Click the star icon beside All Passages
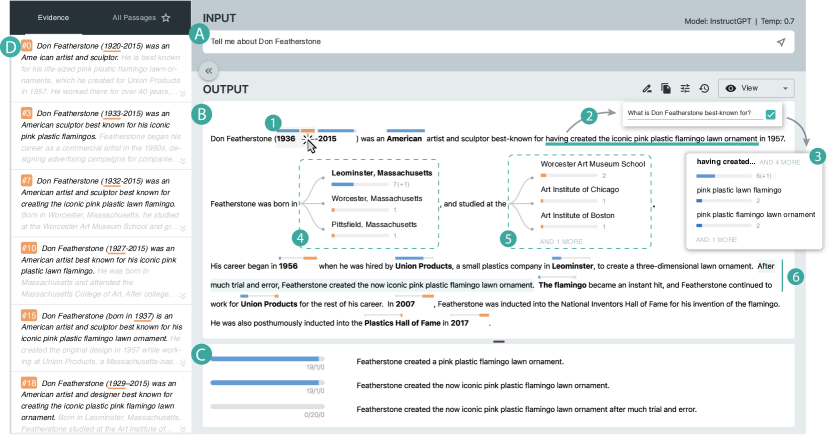The height and width of the screenshot is (435, 830). coord(166,17)
